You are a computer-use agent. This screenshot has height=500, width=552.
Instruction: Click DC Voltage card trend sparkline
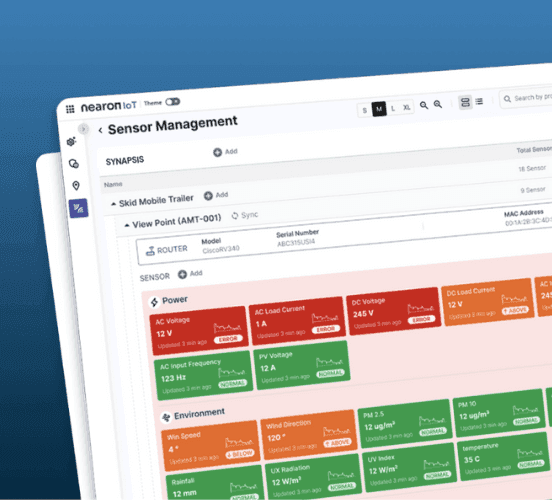click(x=420, y=309)
